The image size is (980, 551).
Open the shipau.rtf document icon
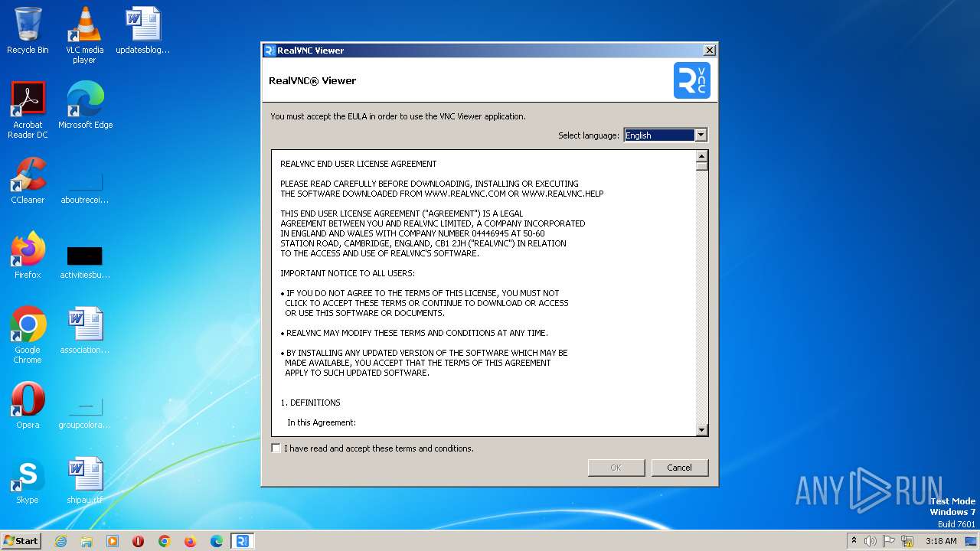[85, 480]
